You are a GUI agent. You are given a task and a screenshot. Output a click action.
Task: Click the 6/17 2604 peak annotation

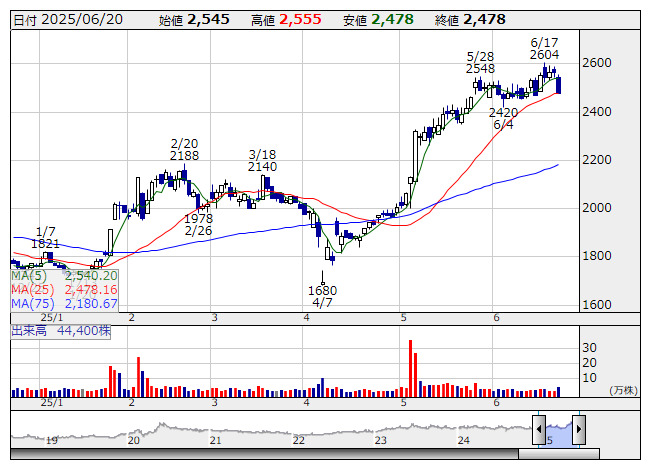[544, 49]
